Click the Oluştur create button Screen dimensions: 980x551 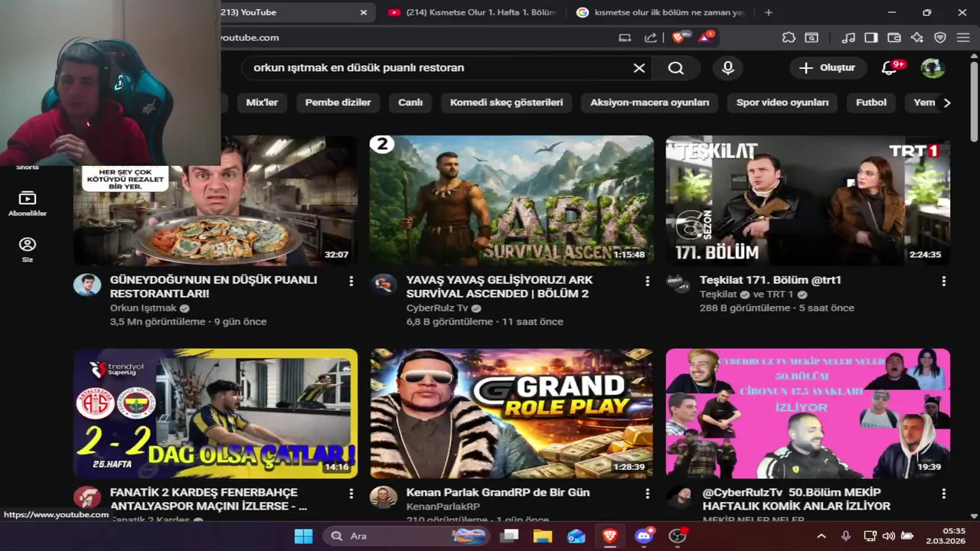(827, 68)
